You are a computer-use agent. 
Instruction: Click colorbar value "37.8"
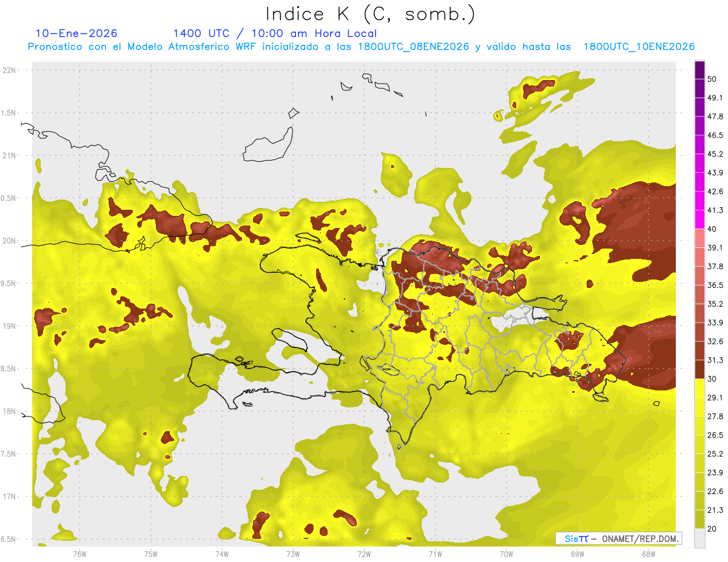pyautogui.click(x=715, y=267)
